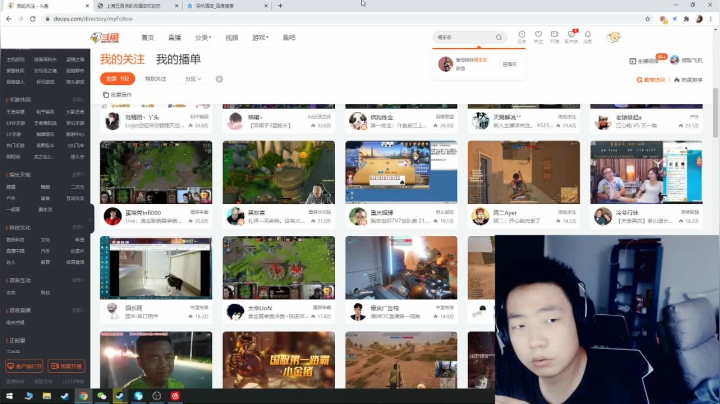Open the 领取飞机 link at top right
This screenshot has height=404, width=720.
(x=686, y=60)
